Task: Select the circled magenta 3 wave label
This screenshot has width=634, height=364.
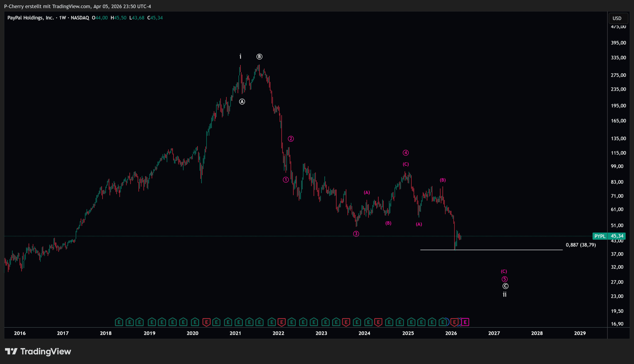Action: pos(356,234)
